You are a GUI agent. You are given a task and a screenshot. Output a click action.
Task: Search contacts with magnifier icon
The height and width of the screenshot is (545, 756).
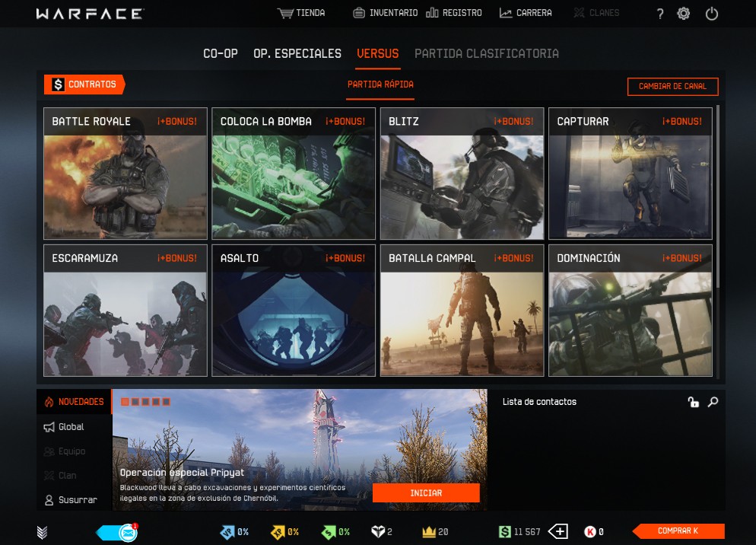[x=713, y=402]
